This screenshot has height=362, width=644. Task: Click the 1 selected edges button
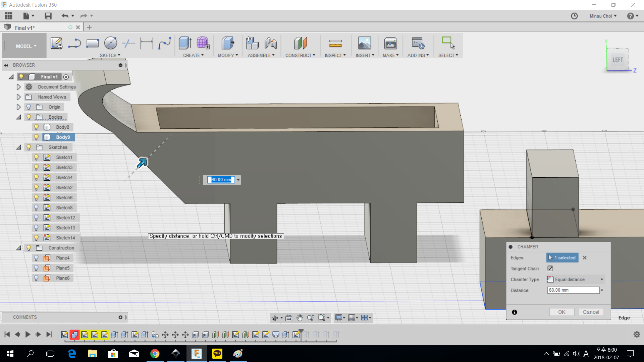tap(562, 258)
